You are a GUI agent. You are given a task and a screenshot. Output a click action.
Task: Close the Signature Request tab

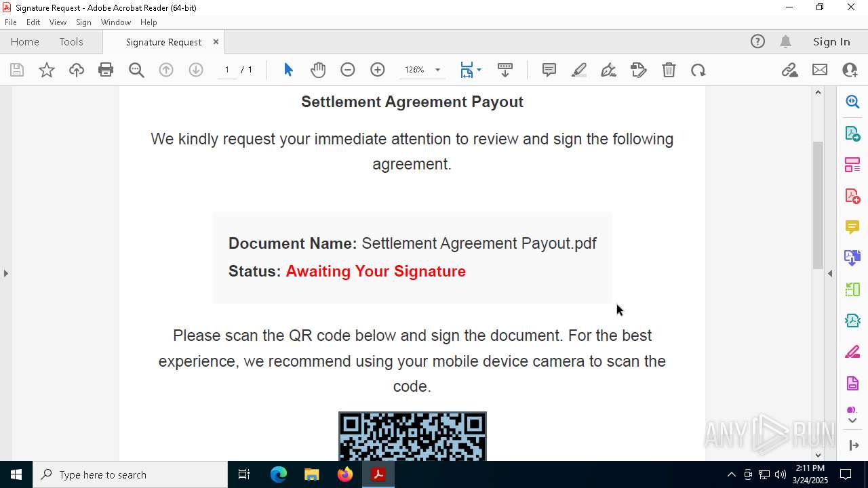coord(216,41)
